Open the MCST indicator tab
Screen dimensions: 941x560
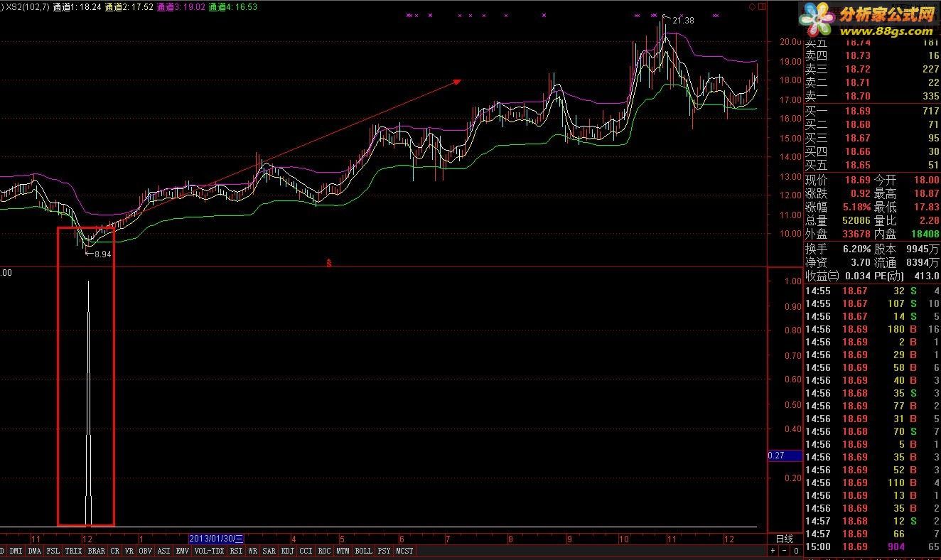(405, 551)
